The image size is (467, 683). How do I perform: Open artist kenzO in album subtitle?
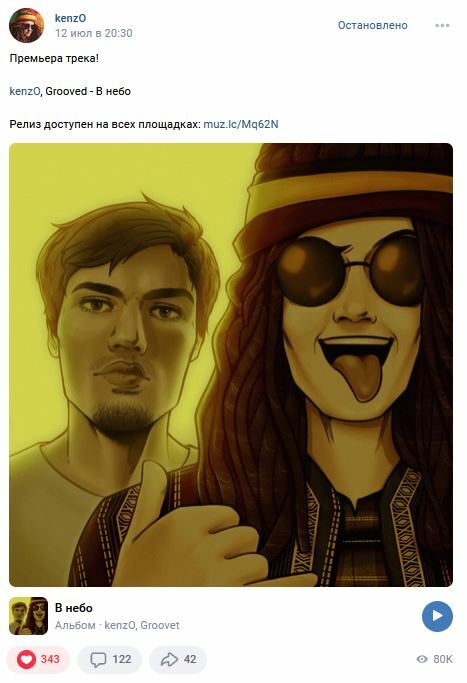point(120,625)
